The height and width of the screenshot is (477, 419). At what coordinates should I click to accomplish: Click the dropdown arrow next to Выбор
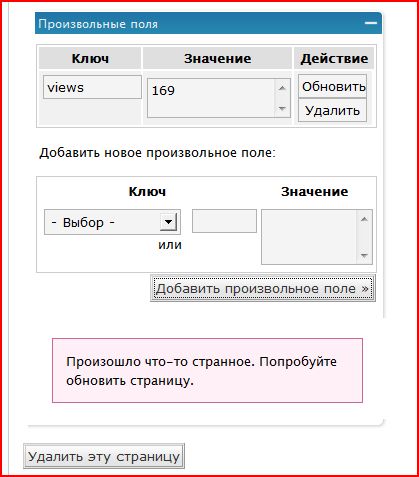168,222
